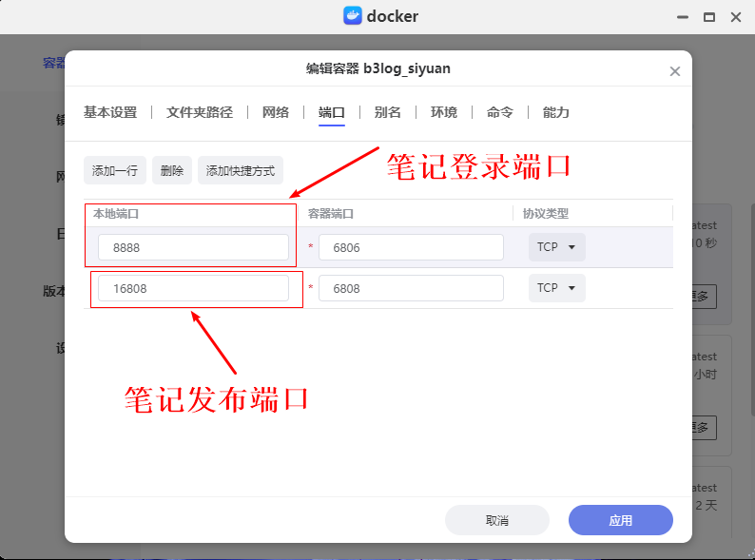Cancel editing with the 取消 button
The height and width of the screenshot is (560, 755).
click(497, 520)
